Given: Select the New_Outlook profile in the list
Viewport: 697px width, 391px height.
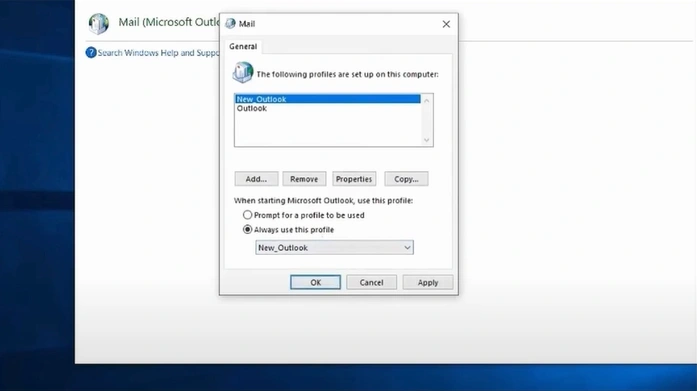Looking at the screenshot, I should click(328, 99).
